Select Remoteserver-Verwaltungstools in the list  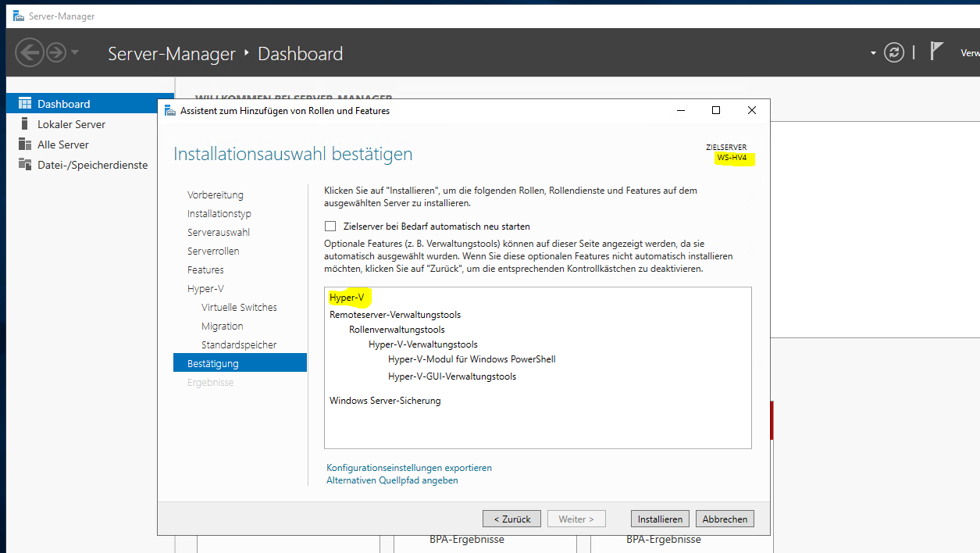(x=395, y=315)
